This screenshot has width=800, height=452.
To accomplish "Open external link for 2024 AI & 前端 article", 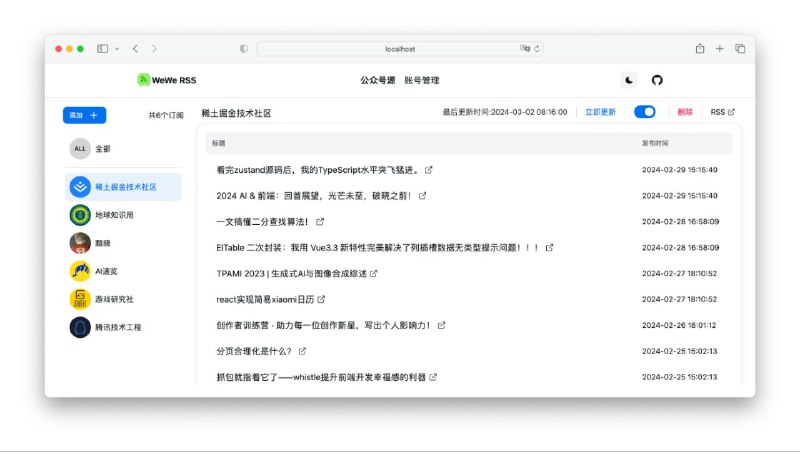I will pos(422,196).
